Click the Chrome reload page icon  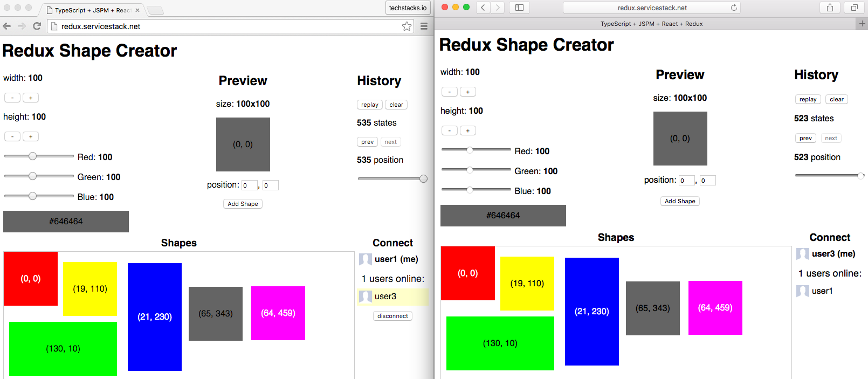37,26
